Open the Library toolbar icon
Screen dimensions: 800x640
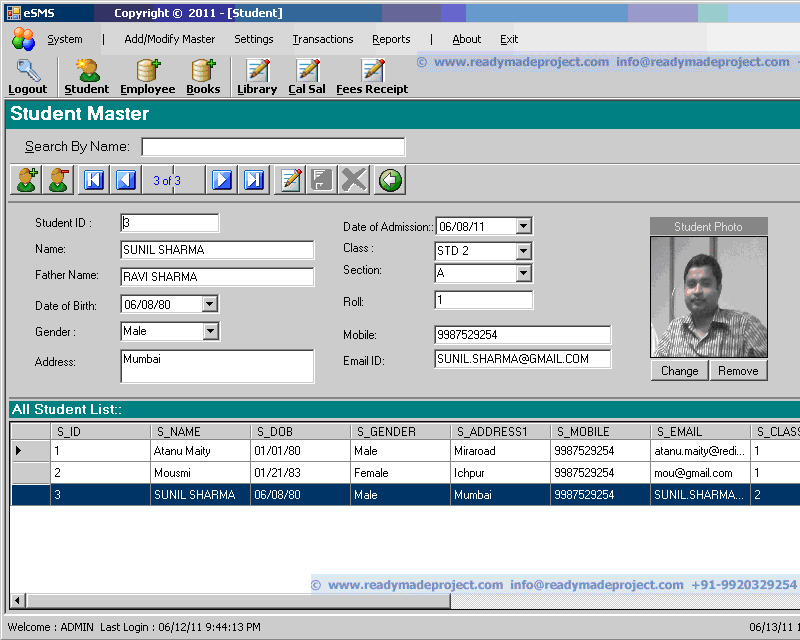pyautogui.click(x=258, y=70)
